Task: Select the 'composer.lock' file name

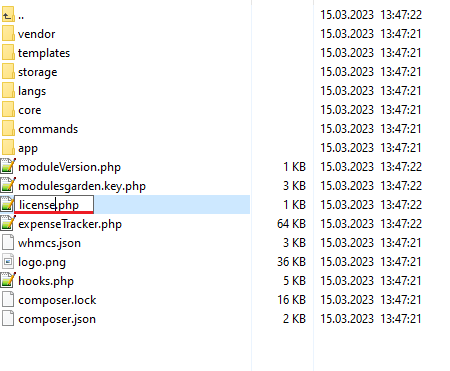Action: point(57,300)
